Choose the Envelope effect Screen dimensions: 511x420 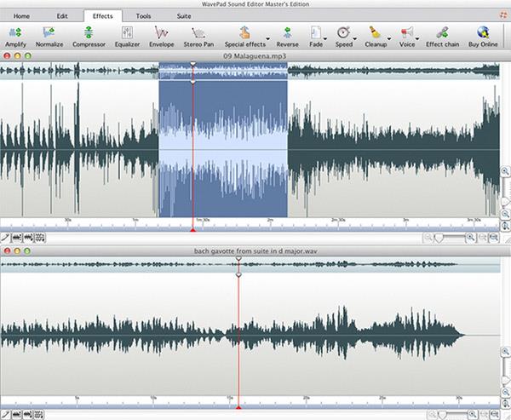161,37
